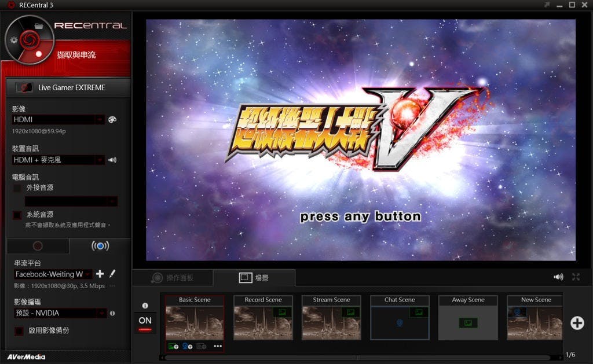Select the Live Gamer EXTREME device button
This screenshot has height=364, width=593.
coord(68,87)
